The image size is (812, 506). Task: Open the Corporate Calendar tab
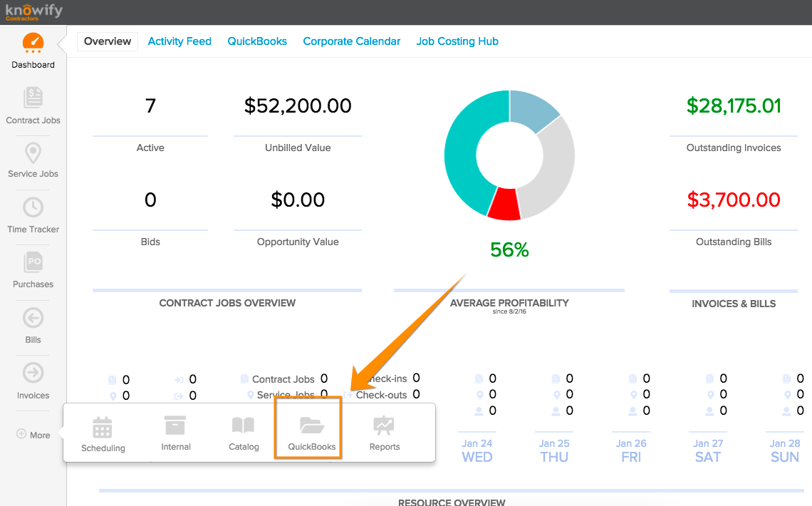pos(352,41)
